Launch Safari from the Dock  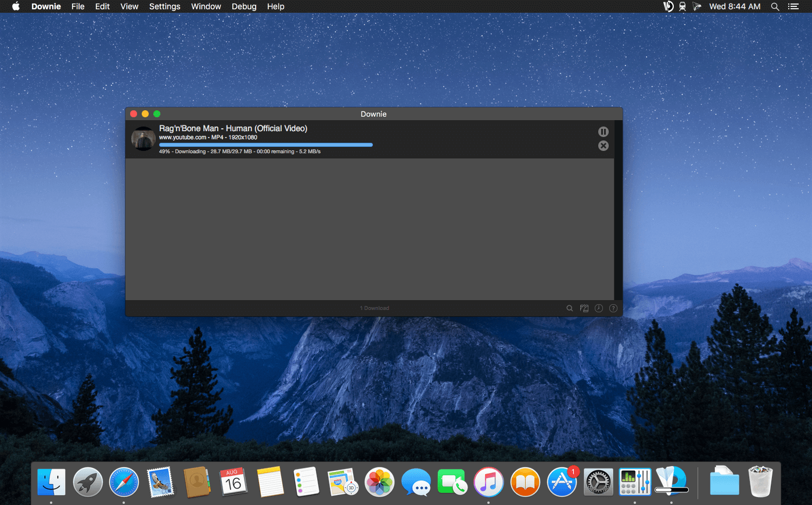tap(124, 482)
